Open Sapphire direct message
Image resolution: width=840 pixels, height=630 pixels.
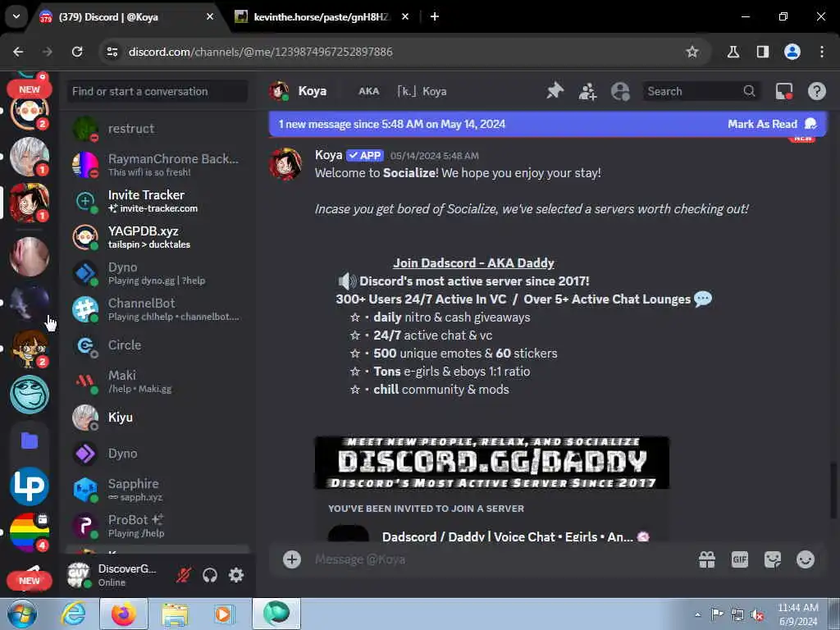(x=157, y=490)
